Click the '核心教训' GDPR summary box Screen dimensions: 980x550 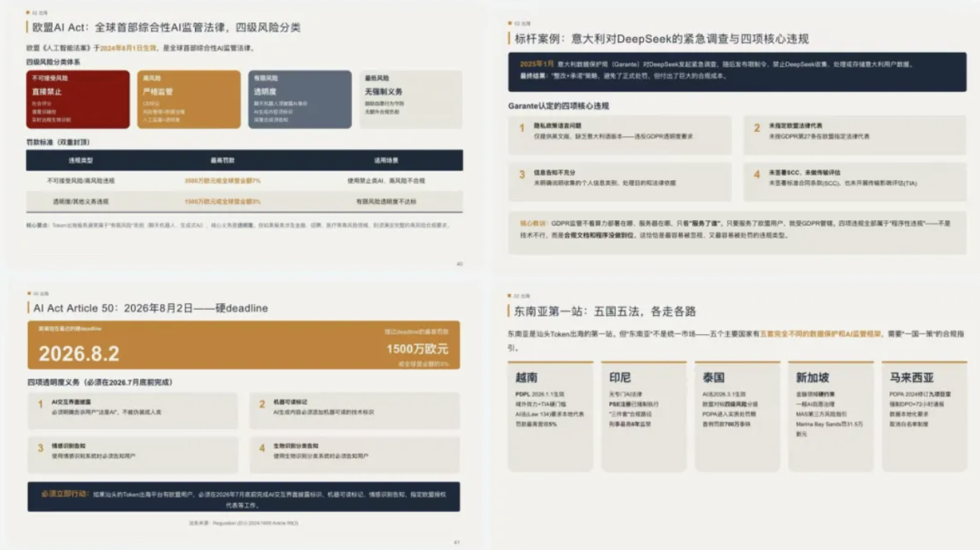737,232
